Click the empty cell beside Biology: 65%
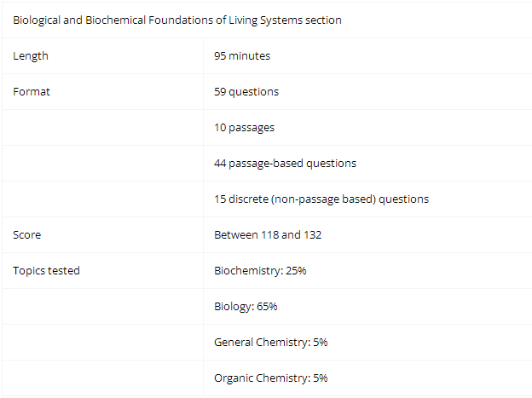Viewport: 532px width, 398px height. click(103, 307)
